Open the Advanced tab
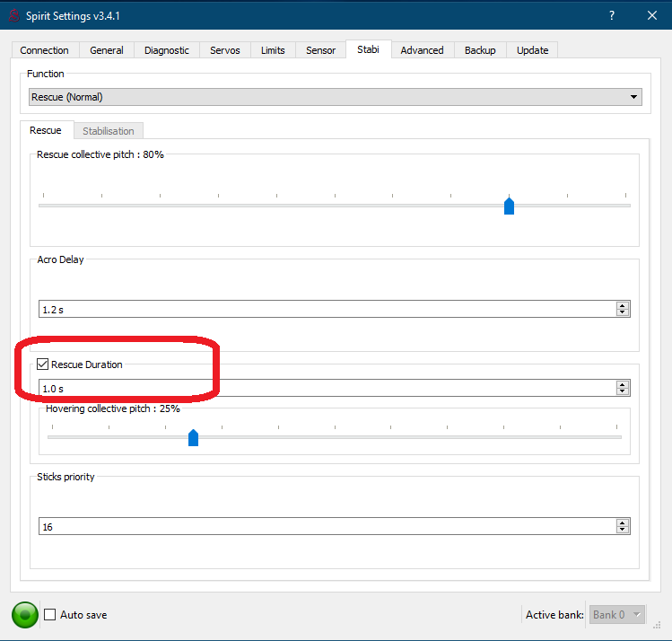 (423, 50)
